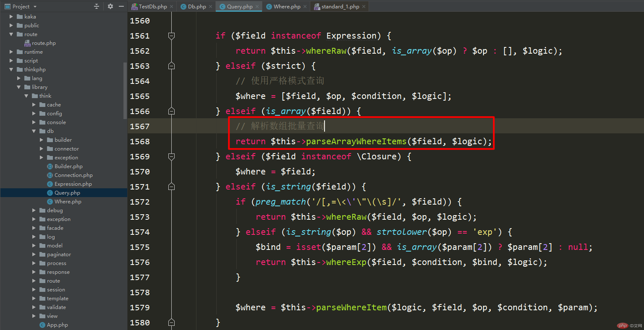Viewport: 644px width, 330px height.
Task: Expand the template folder
Action: pos(34,299)
